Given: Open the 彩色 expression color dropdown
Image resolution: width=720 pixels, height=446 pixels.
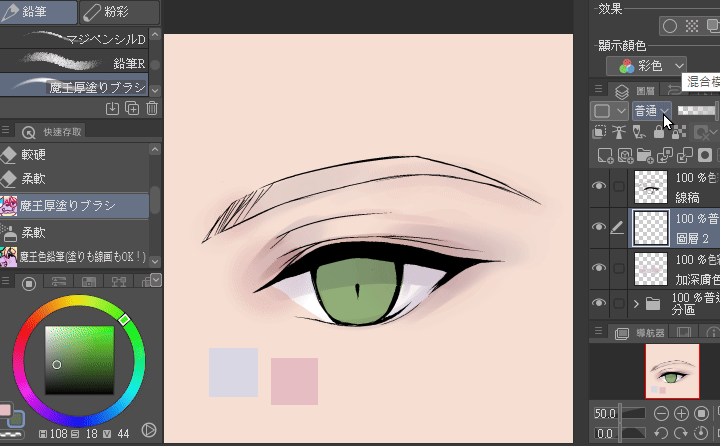Looking at the screenshot, I should (x=647, y=66).
